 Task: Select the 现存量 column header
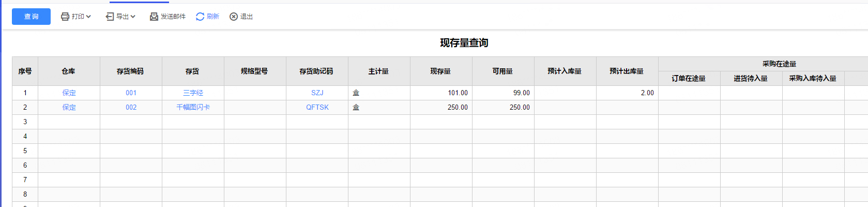pos(441,71)
